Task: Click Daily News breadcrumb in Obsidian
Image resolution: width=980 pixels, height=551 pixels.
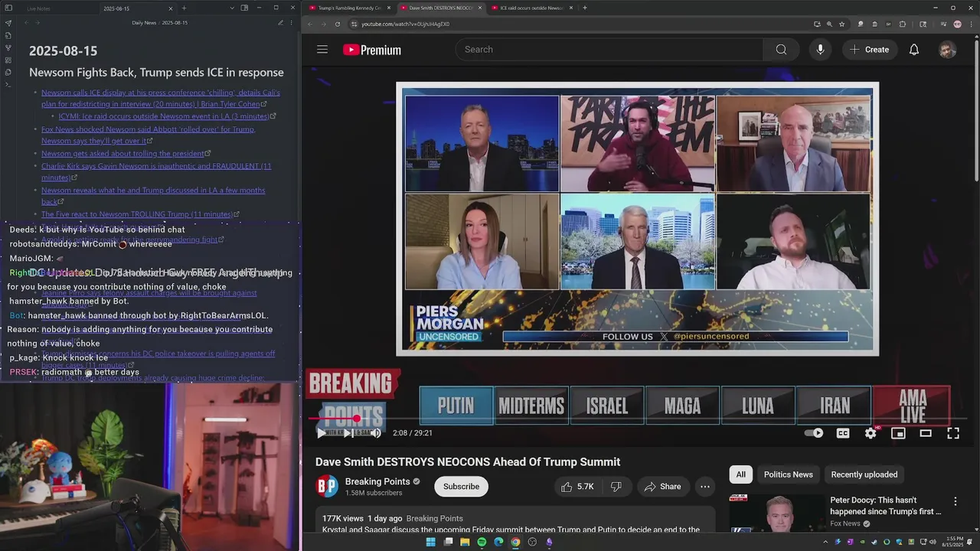Action: tap(144, 23)
